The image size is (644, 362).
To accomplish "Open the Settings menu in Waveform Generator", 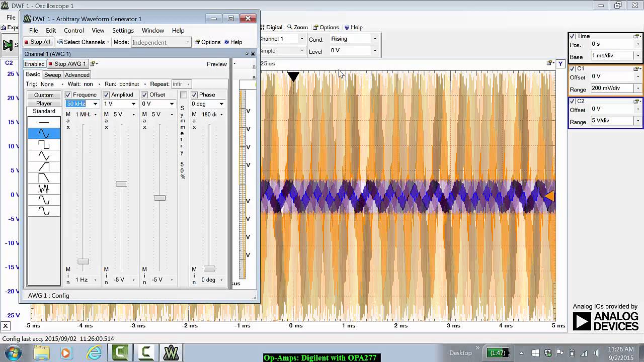I will (123, 31).
